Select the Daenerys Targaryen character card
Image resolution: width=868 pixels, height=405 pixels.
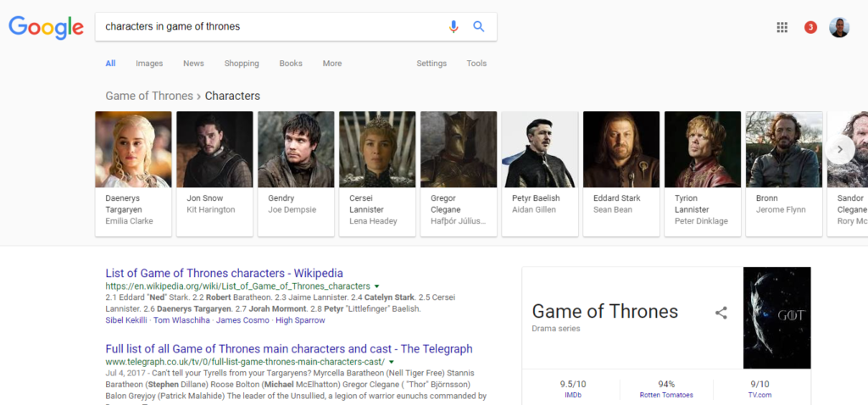pos(133,174)
